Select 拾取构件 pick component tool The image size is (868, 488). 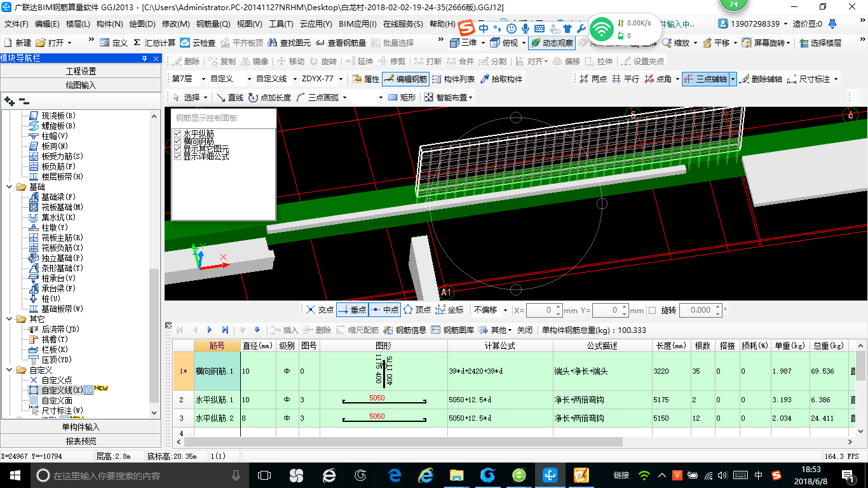coord(501,79)
